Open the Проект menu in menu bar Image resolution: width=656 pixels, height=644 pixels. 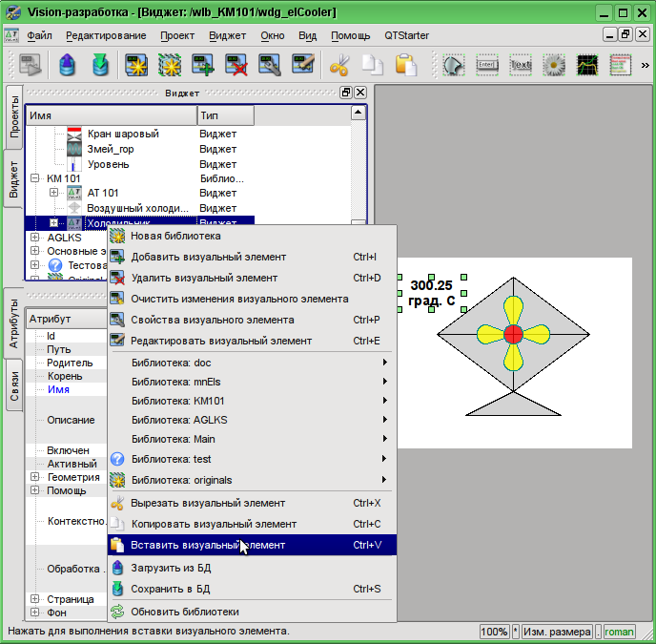click(x=177, y=35)
